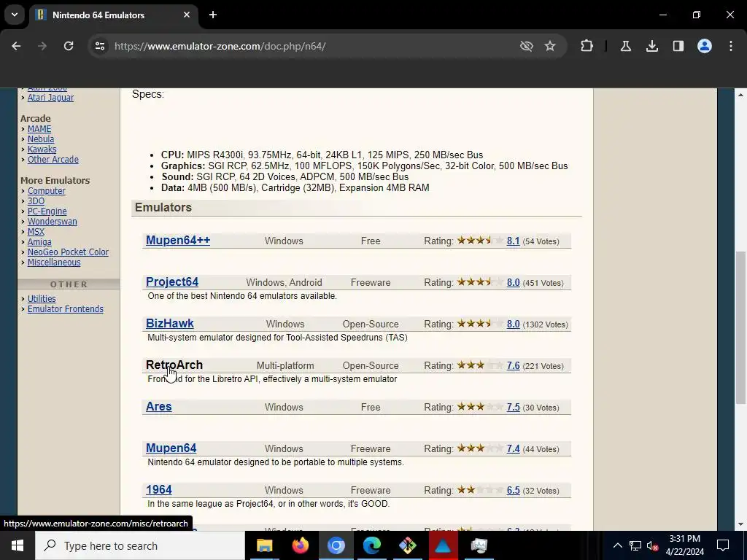Open the Kawaks arcade link
Image resolution: width=747 pixels, height=560 pixels.
pos(42,149)
